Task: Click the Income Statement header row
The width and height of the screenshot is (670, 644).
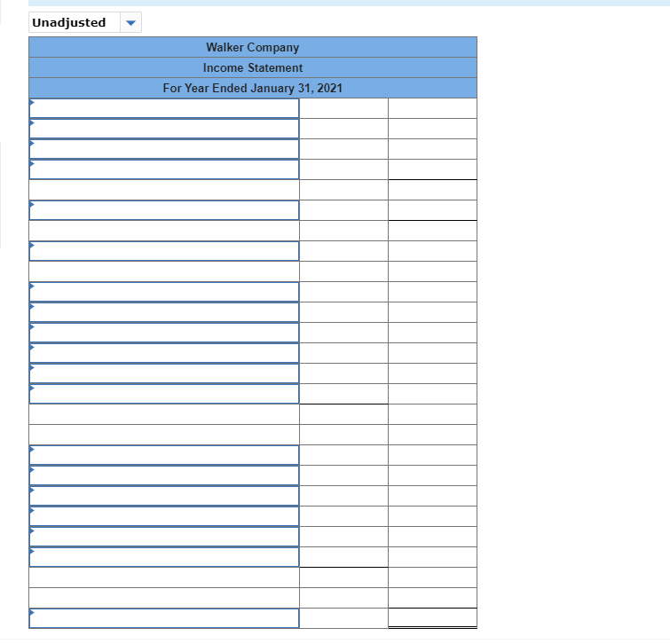Action: coord(253,68)
